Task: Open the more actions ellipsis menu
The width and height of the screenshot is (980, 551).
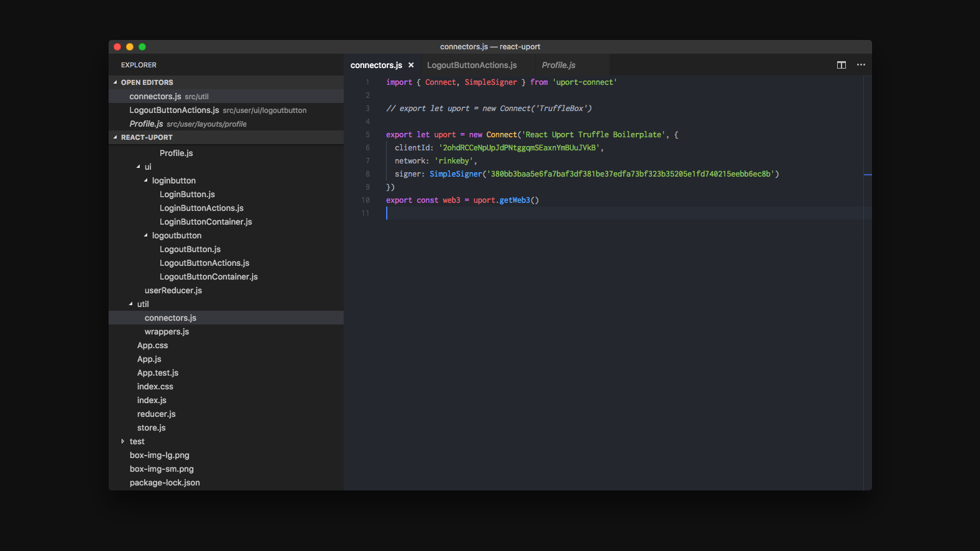Action: [861, 65]
